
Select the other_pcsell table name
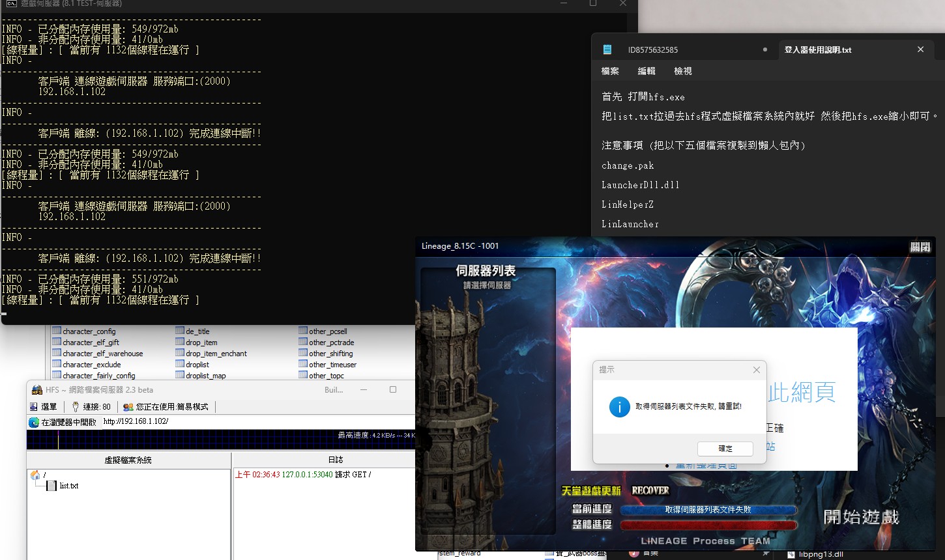click(328, 331)
